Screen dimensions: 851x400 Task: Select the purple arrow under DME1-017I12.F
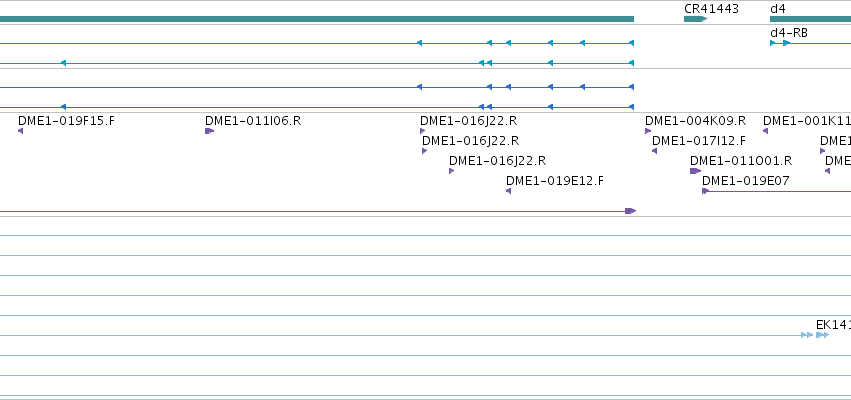(655, 151)
